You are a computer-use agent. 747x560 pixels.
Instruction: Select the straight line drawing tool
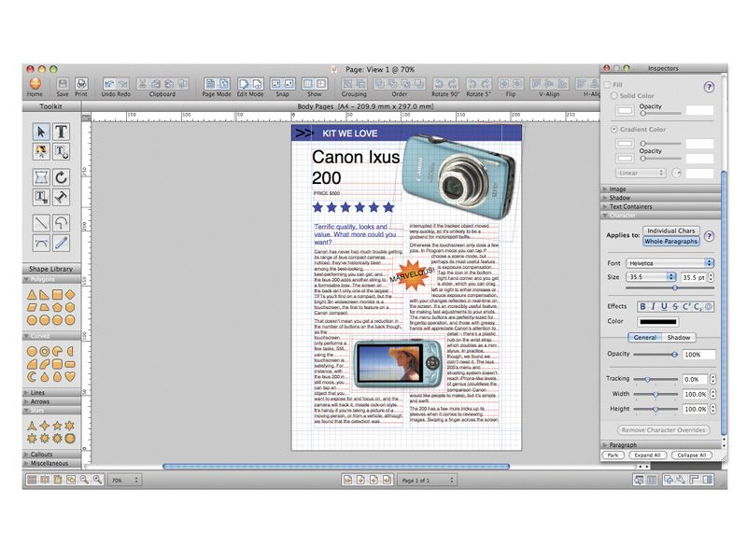click(x=41, y=223)
